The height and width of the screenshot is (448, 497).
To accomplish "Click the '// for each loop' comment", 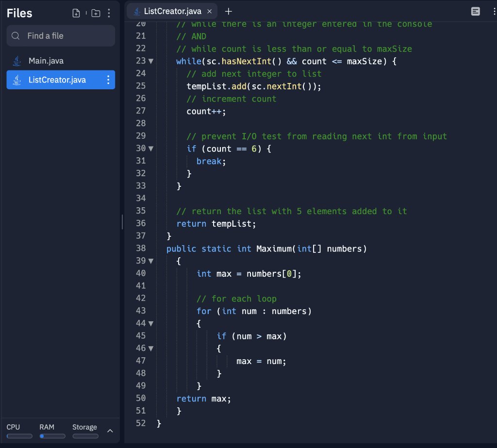I will coord(236,299).
